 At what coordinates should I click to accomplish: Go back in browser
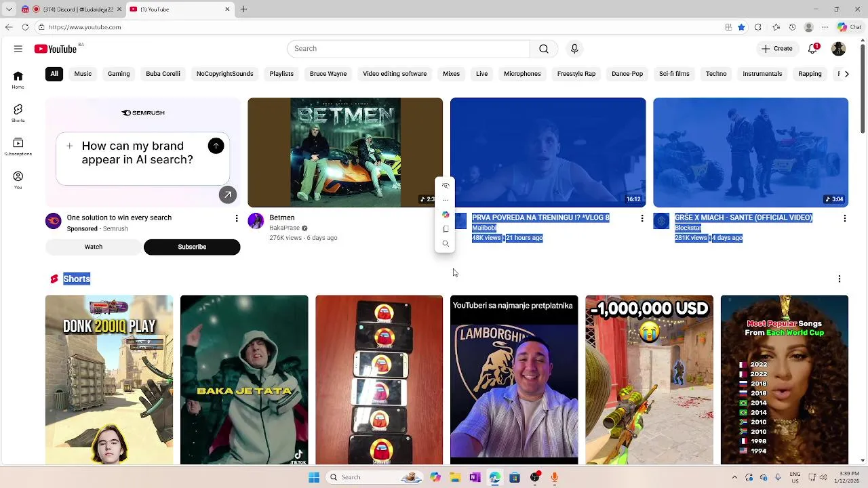click(8, 27)
